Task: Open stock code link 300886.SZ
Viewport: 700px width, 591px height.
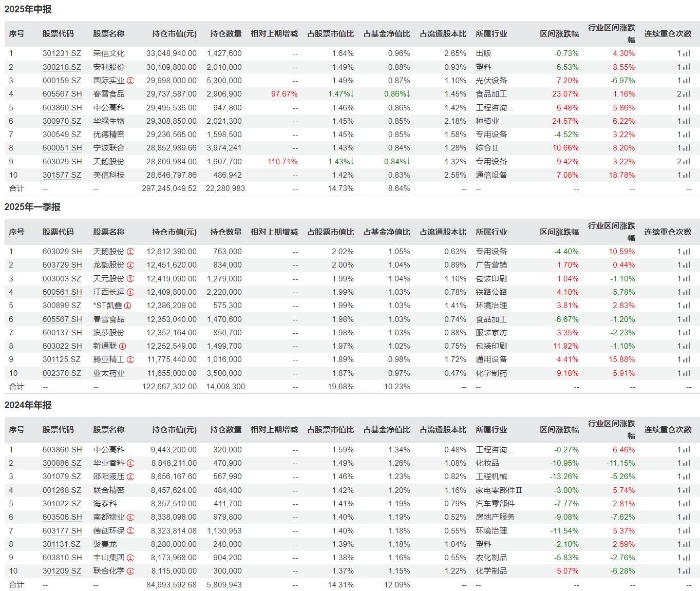Action: pyautogui.click(x=62, y=463)
